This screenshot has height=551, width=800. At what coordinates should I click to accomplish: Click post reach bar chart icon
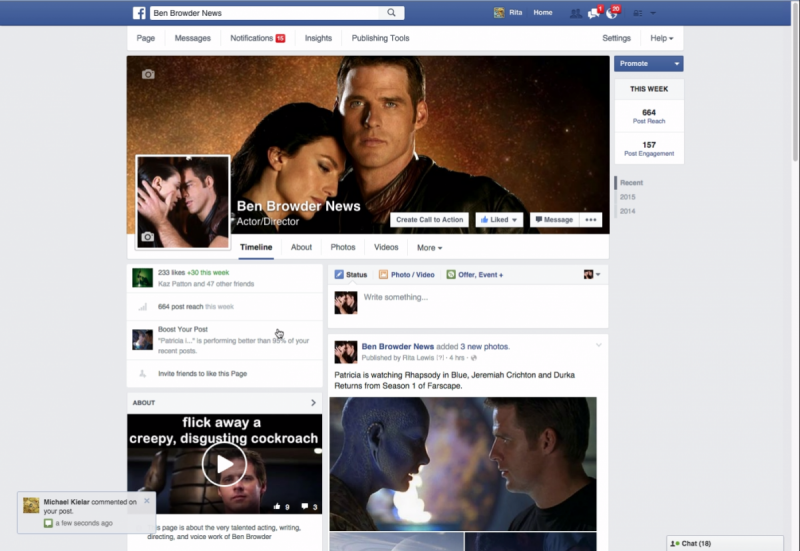(143, 307)
